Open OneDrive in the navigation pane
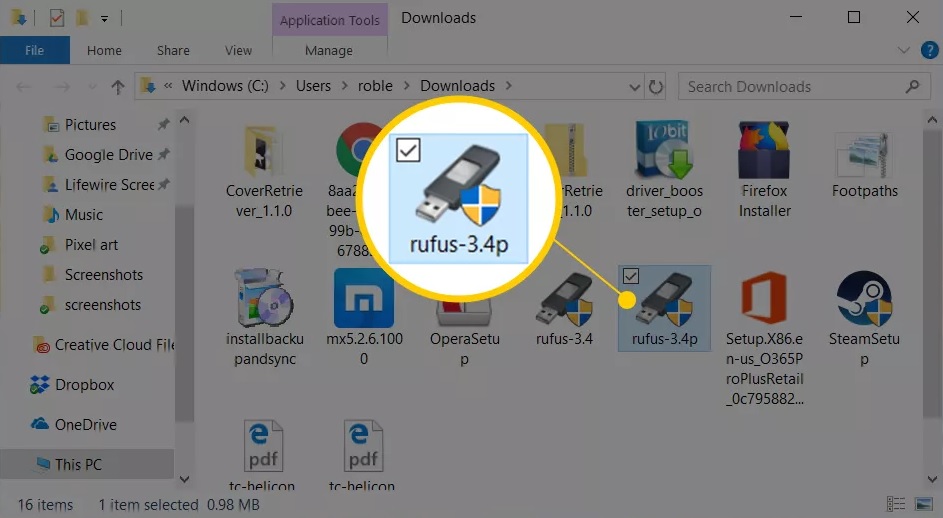The image size is (943, 518). [85, 424]
